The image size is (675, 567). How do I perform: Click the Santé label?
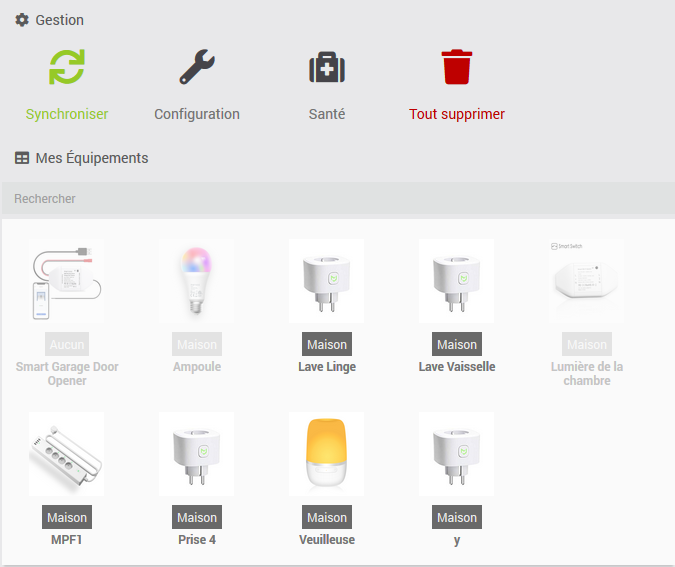click(x=327, y=114)
